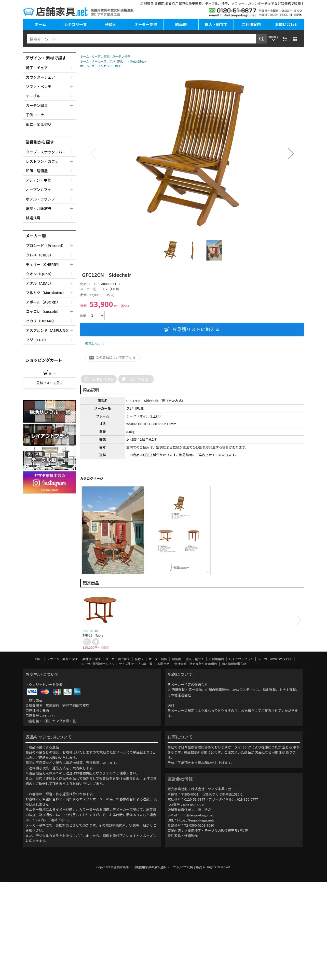Open the 張替え navigation tab
Image resolution: width=327 pixels, height=980 pixels.
pos(110,24)
